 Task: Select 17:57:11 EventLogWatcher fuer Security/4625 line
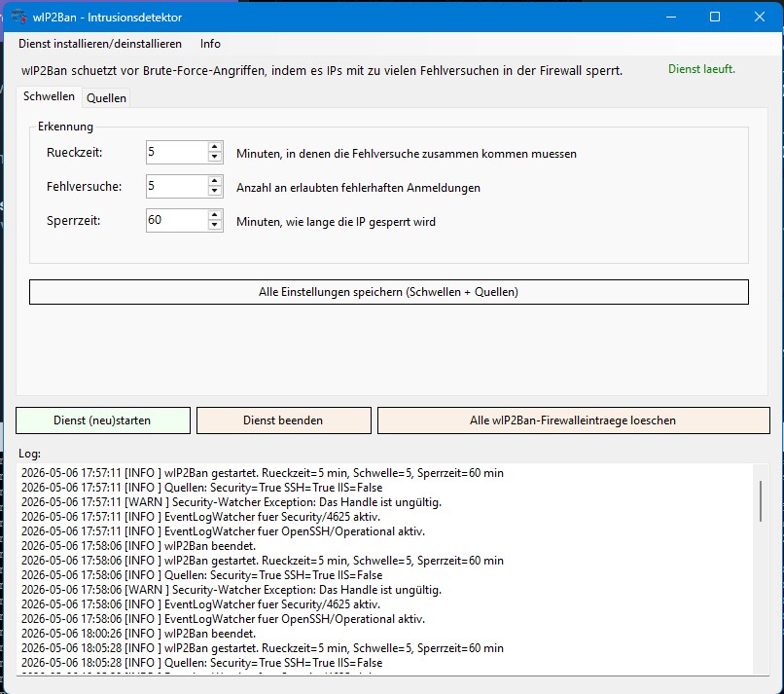point(200,517)
